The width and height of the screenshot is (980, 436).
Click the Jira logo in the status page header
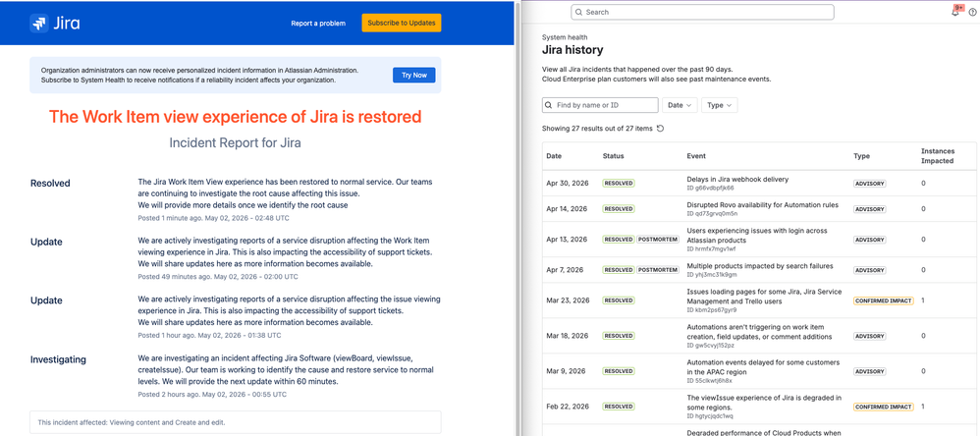click(x=55, y=24)
